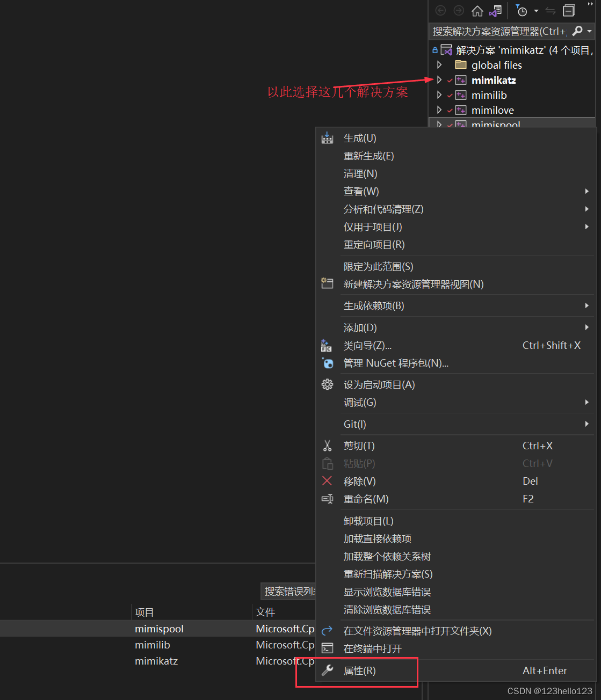
Task: Select the mimispool row in the error list
Action: tap(159, 628)
